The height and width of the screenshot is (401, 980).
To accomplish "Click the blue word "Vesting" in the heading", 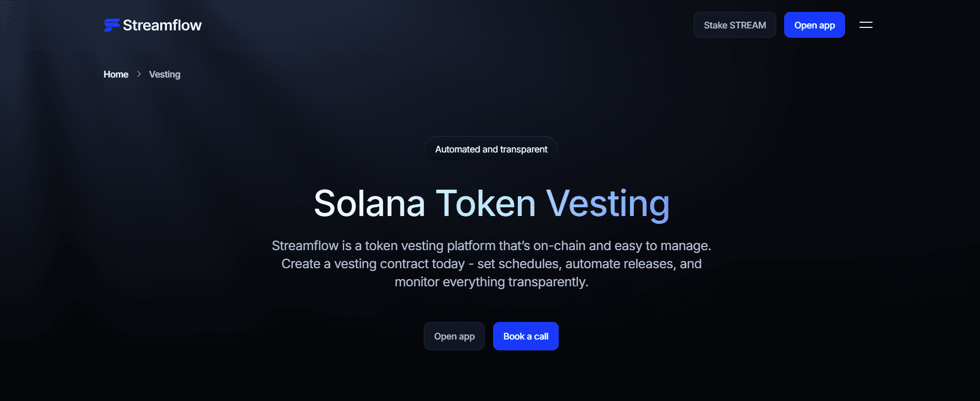I will coord(608,203).
